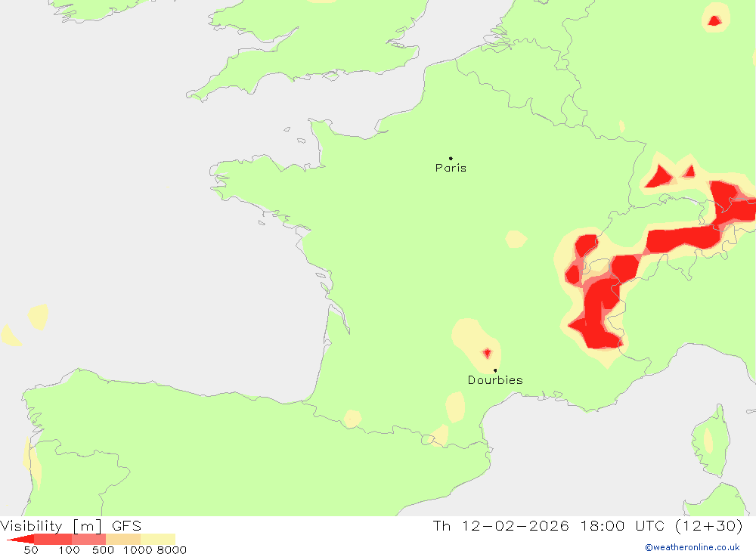Click the '(12+30)' forecast offset text

point(709,525)
